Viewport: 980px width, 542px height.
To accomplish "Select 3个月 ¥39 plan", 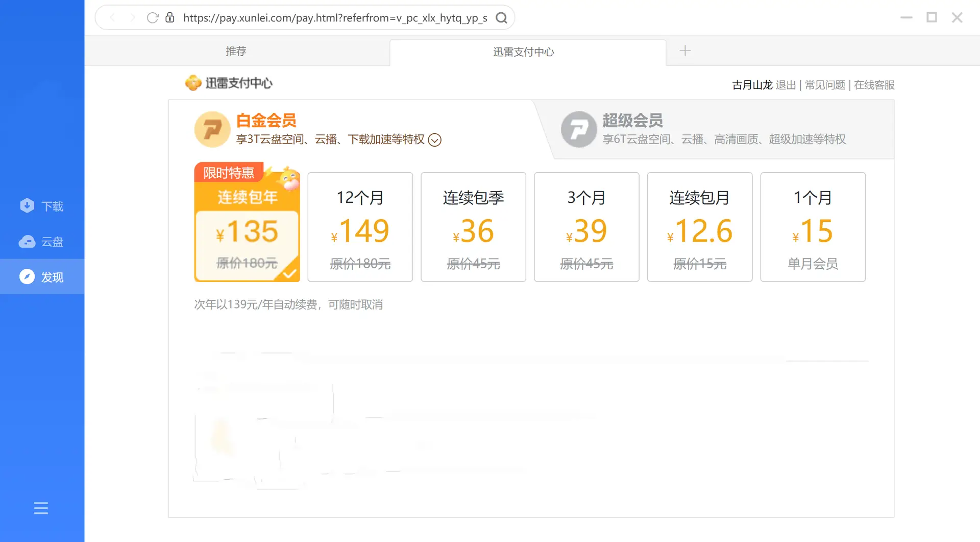I will (586, 227).
